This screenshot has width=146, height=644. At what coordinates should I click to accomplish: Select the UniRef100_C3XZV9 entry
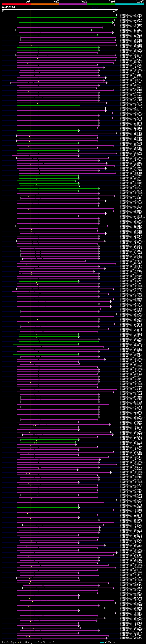tap(131, 48)
